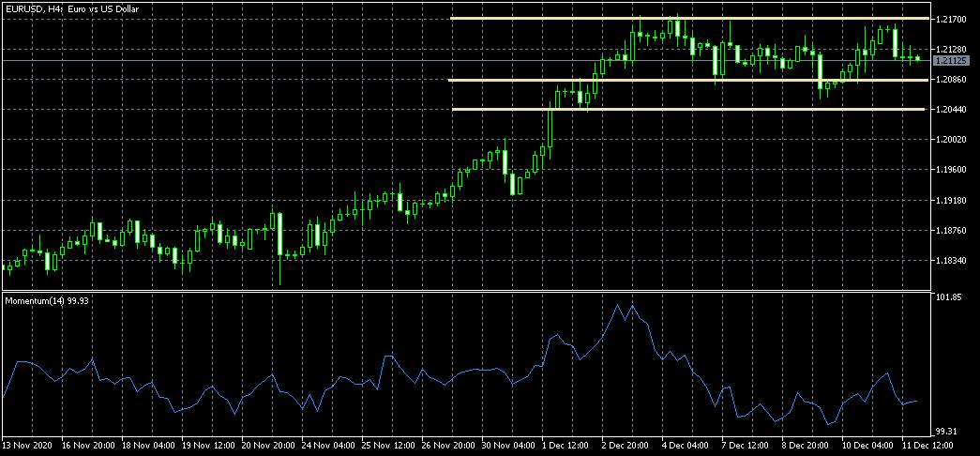Click the 1 Dec 12:00 time label

click(x=566, y=446)
